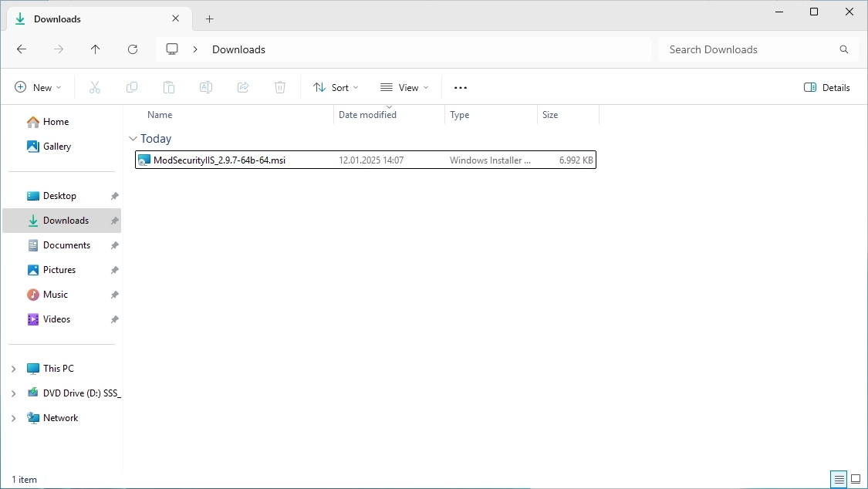The image size is (868, 489).
Task: Click the Share icon in toolbar
Action: coord(243,88)
